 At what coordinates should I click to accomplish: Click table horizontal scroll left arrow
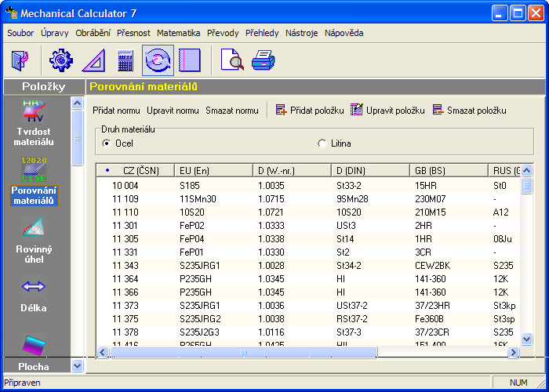click(x=102, y=352)
